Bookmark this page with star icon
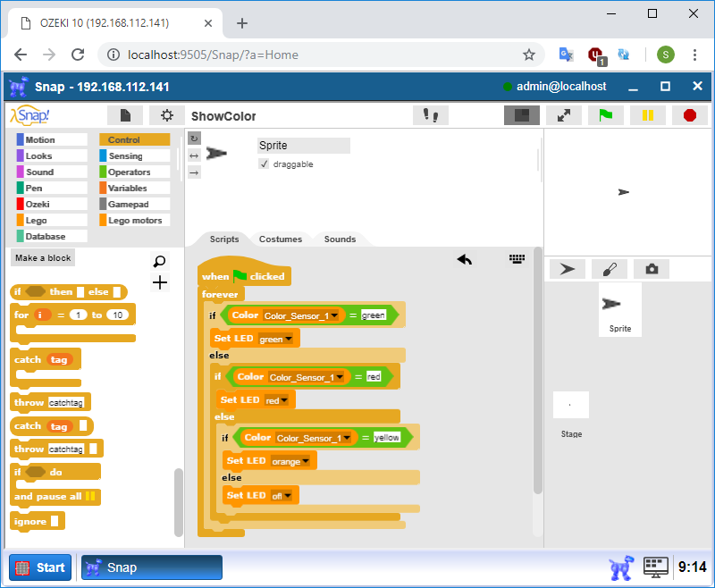715x588 pixels. pyautogui.click(x=528, y=55)
